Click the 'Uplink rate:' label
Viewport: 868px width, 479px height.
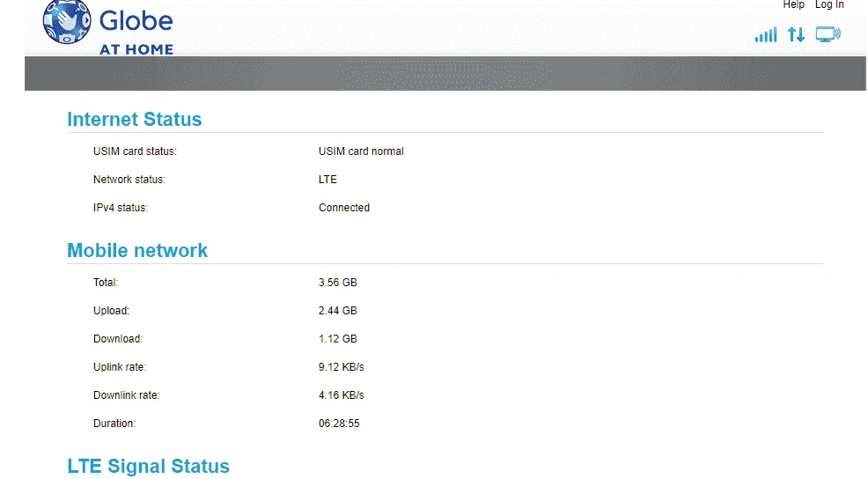(120, 367)
